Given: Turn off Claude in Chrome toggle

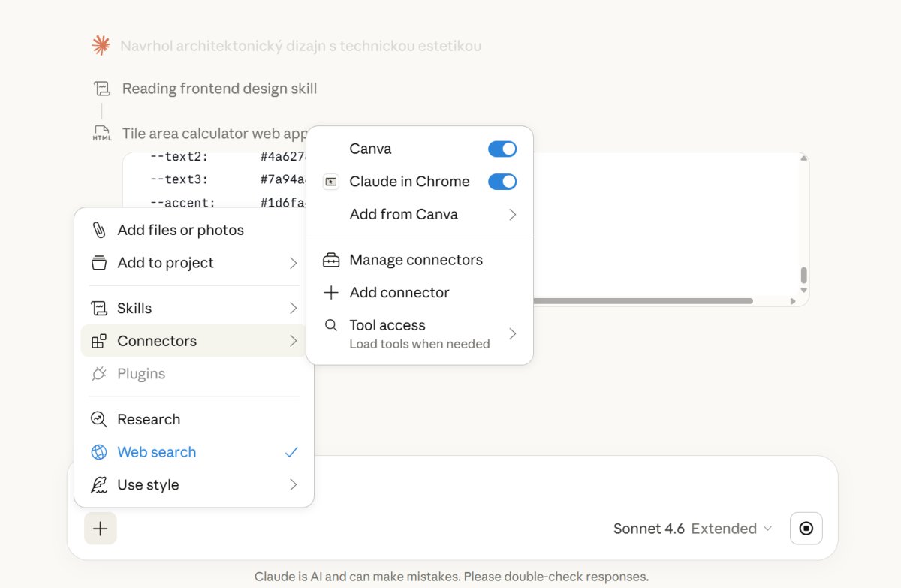Looking at the screenshot, I should [x=502, y=182].
